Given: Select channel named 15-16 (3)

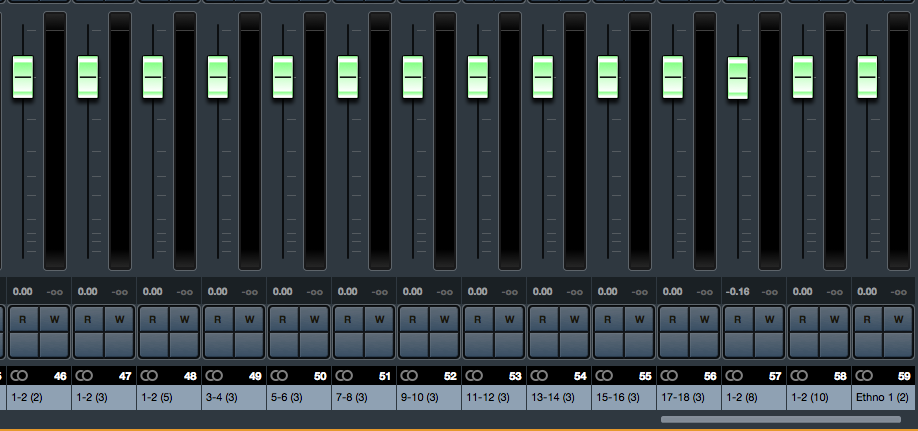Looking at the screenshot, I should click(624, 398).
